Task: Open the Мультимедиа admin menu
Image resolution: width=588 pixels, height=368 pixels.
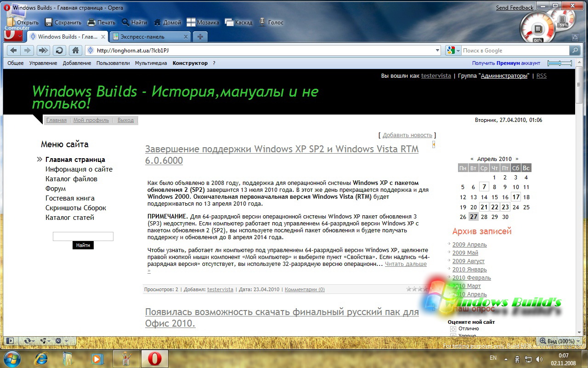Action: click(x=151, y=63)
